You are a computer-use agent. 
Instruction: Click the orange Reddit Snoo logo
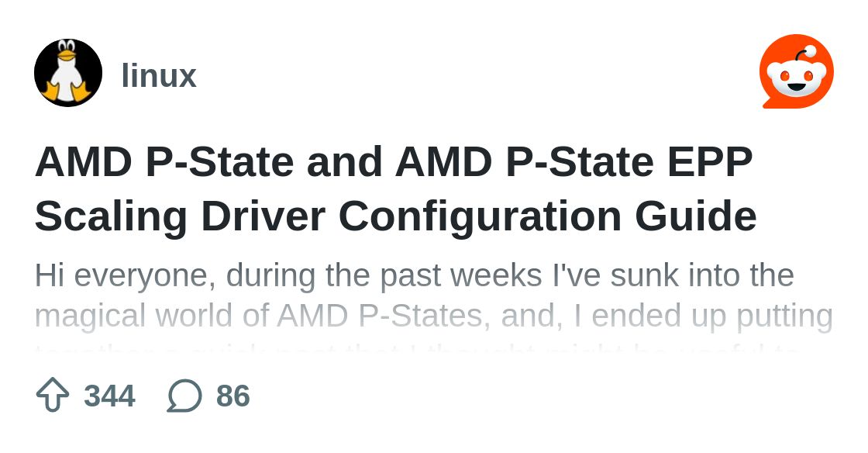pos(796,71)
